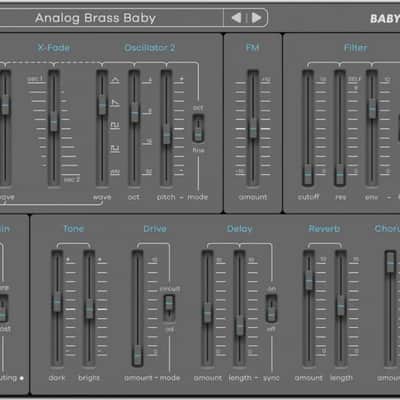Load the previous preset with the left arrow
This screenshot has width=400, height=400.
tap(236, 18)
